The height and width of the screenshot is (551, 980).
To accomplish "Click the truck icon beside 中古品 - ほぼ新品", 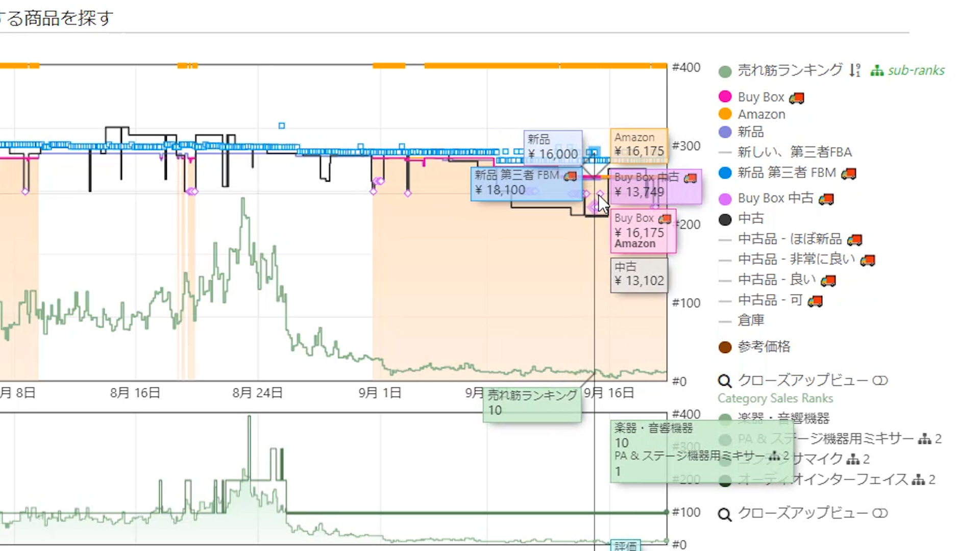I will (x=855, y=240).
